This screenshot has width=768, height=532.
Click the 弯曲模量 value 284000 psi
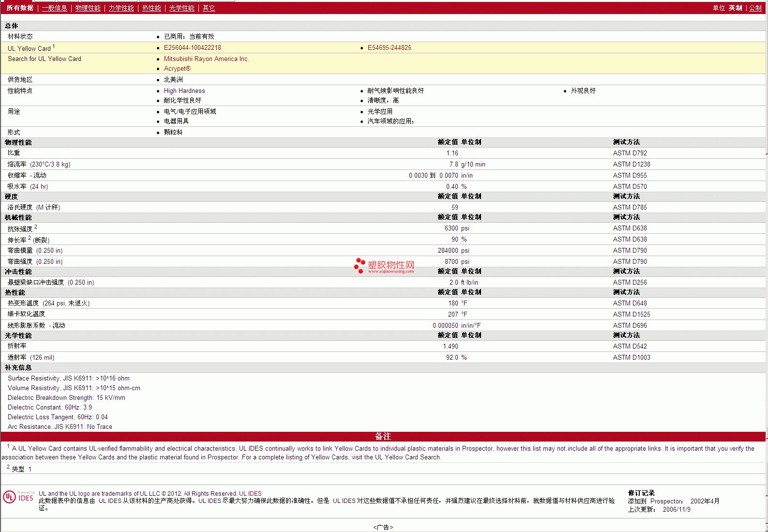click(453, 251)
